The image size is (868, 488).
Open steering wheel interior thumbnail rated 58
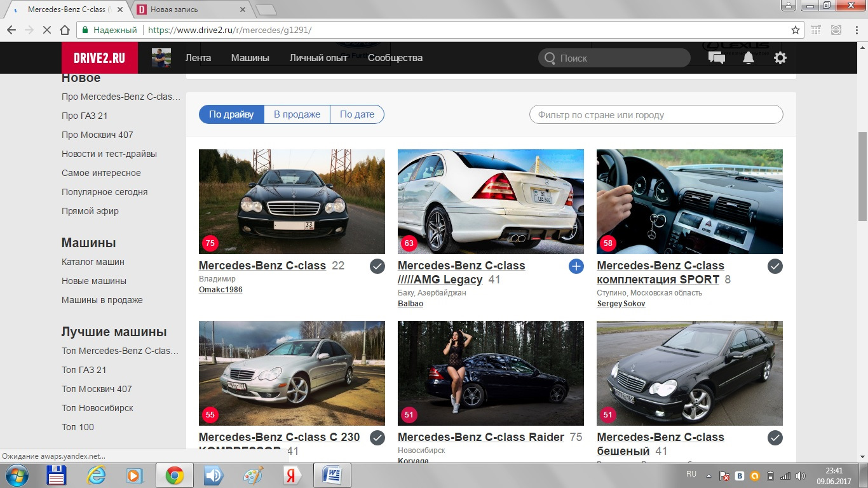[689, 201]
